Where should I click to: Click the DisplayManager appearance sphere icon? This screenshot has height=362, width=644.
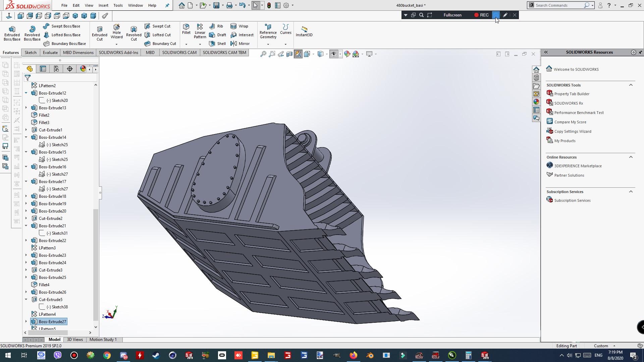83,69
